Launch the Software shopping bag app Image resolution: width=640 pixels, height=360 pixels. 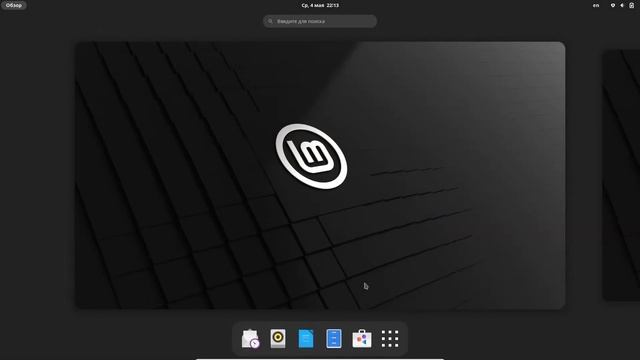point(362,339)
